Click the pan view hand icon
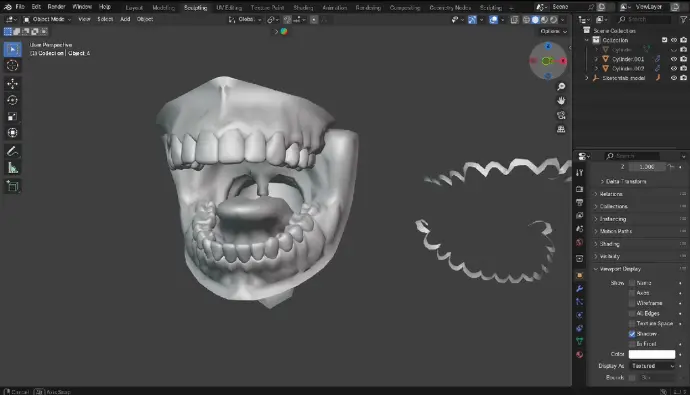 [561, 101]
